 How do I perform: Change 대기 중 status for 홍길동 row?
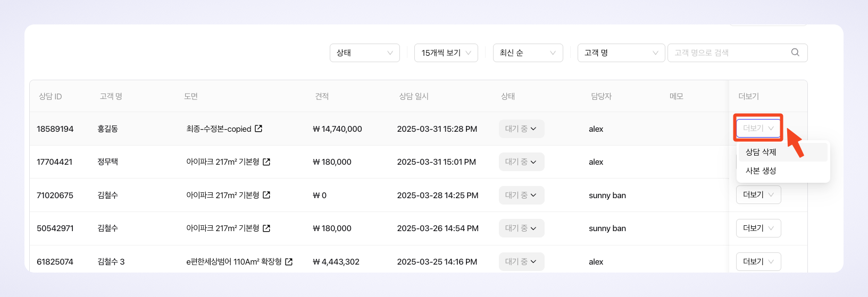pyautogui.click(x=521, y=129)
